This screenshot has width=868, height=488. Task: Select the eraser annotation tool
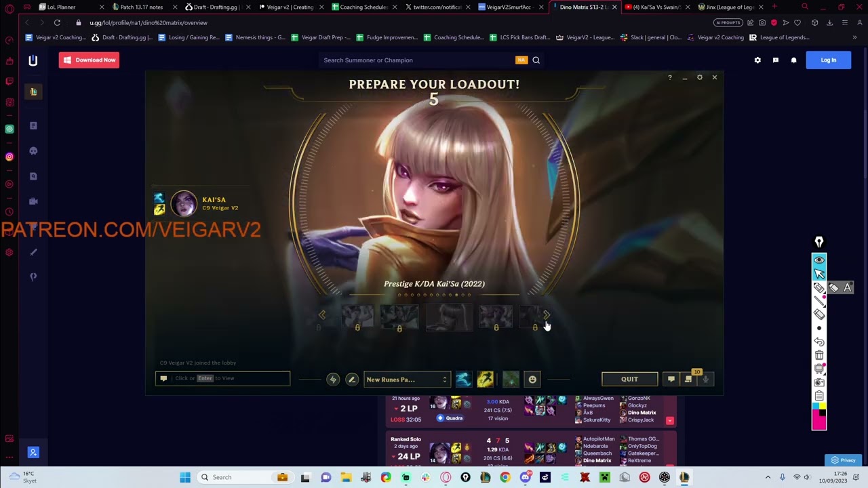pyautogui.click(x=819, y=314)
